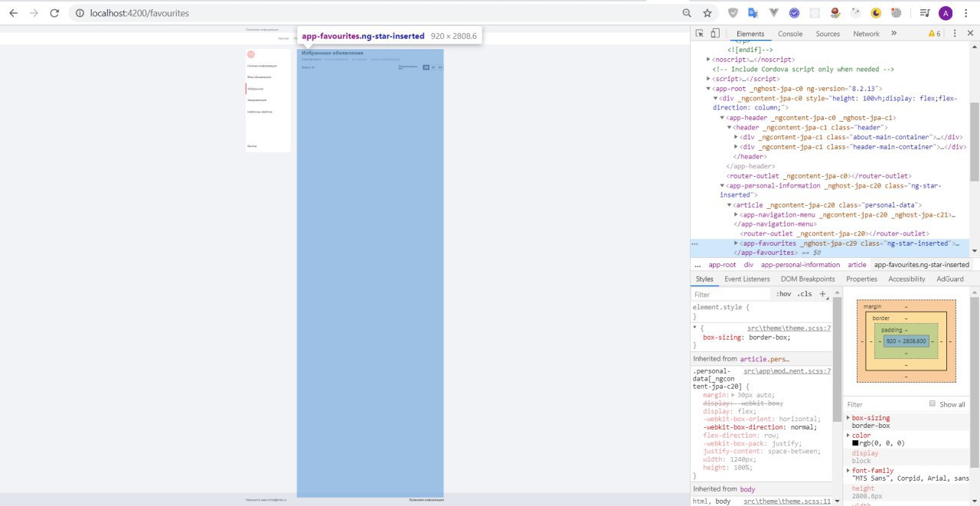
Task: Toggle the device toolbar in DevTools
Action: (x=715, y=34)
